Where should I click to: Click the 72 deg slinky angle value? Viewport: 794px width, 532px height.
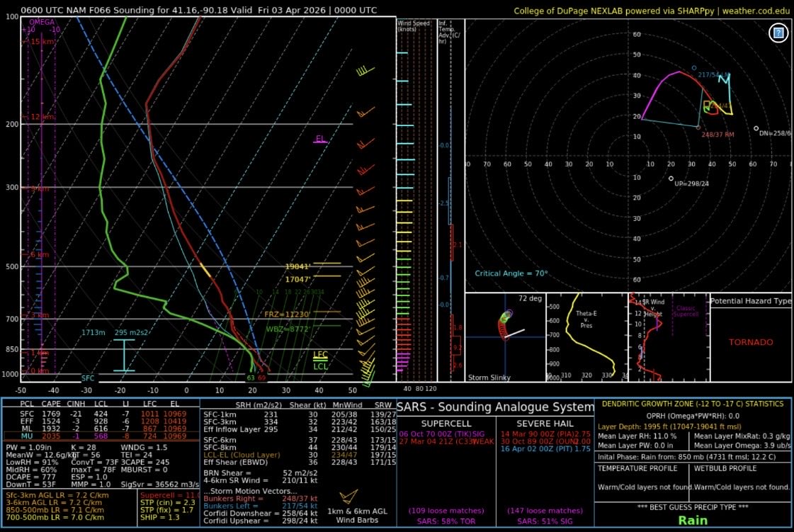(530, 298)
